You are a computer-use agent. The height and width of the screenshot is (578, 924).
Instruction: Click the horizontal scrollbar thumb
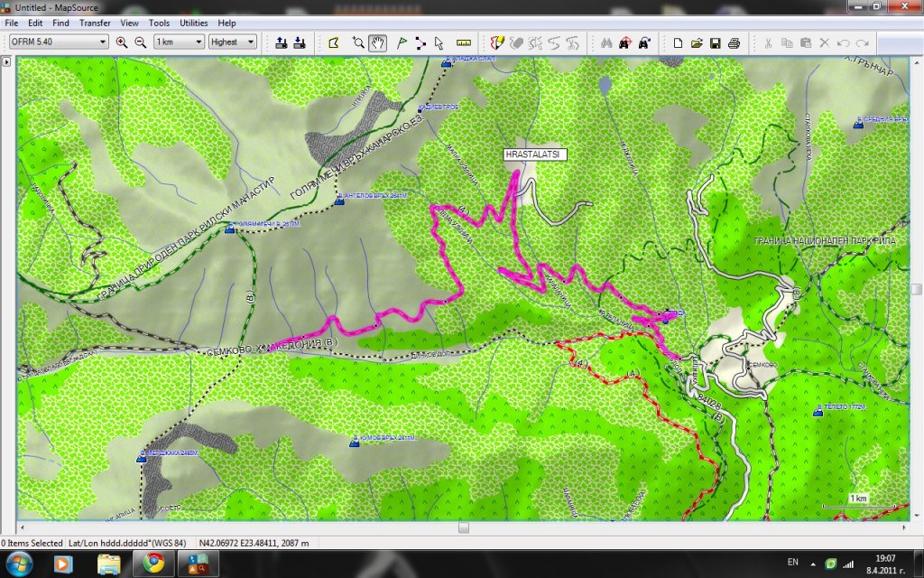coord(464,527)
